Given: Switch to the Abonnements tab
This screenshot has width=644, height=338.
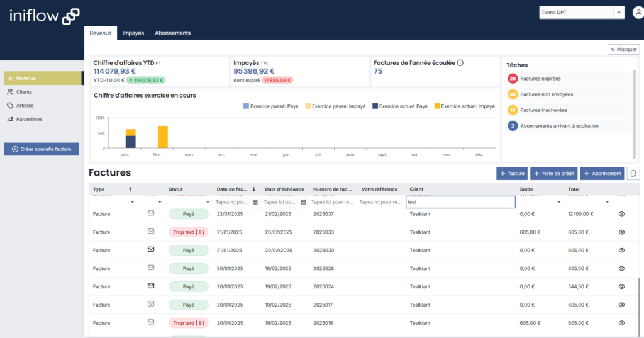Looking at the screenshot, I should (x=172, y=33).
